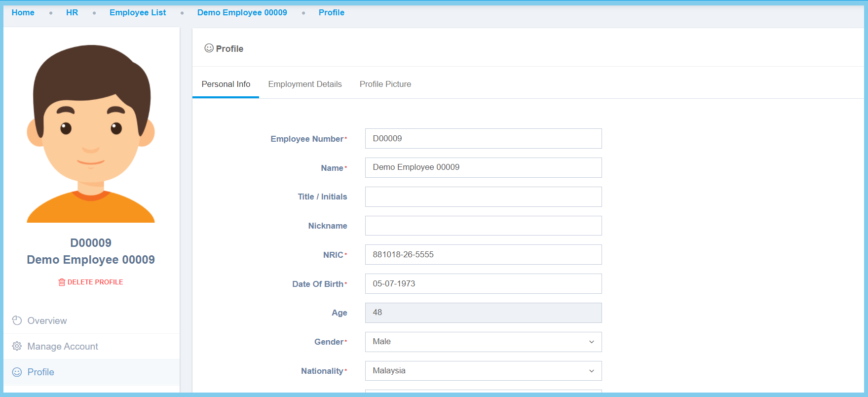Click the DELETE PROFILE link
Image resolution: width=868 pixels, height=397 pixels.
95,282
